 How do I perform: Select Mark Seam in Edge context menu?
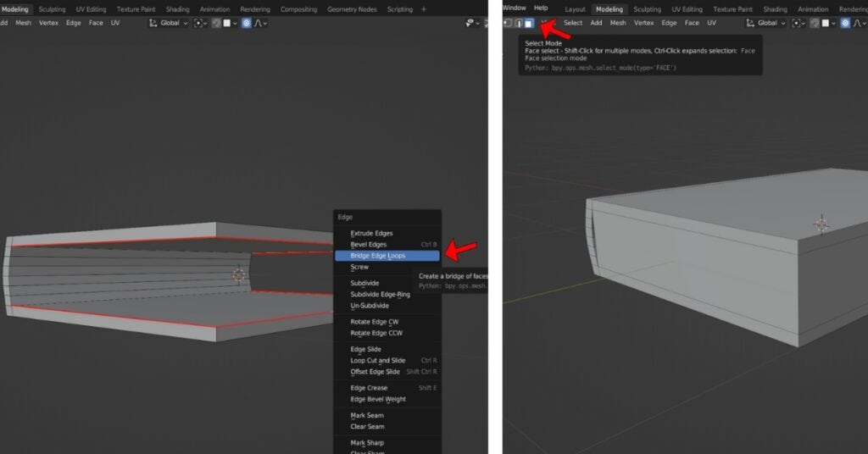(x=367, y=415)
